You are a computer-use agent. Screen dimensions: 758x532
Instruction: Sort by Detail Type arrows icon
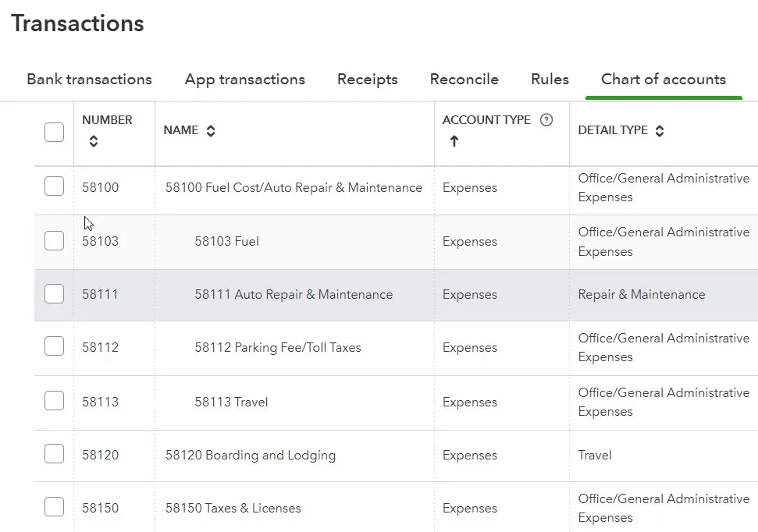tap(660, 131)
